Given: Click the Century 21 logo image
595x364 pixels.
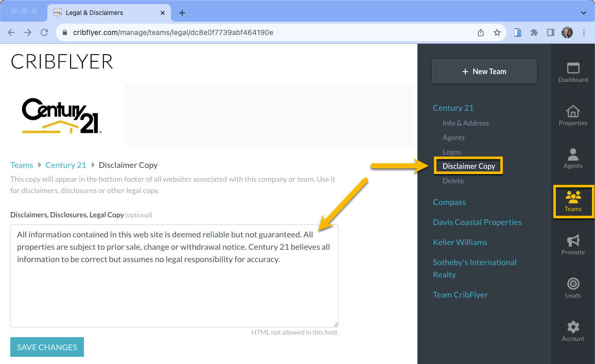Looking at the screenshot, I should (62, 116).
